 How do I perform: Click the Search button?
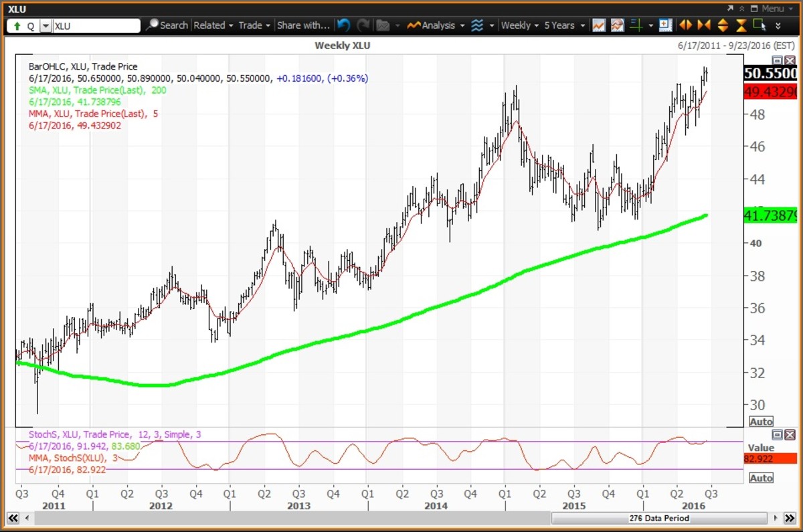click(x=167, y=25)
